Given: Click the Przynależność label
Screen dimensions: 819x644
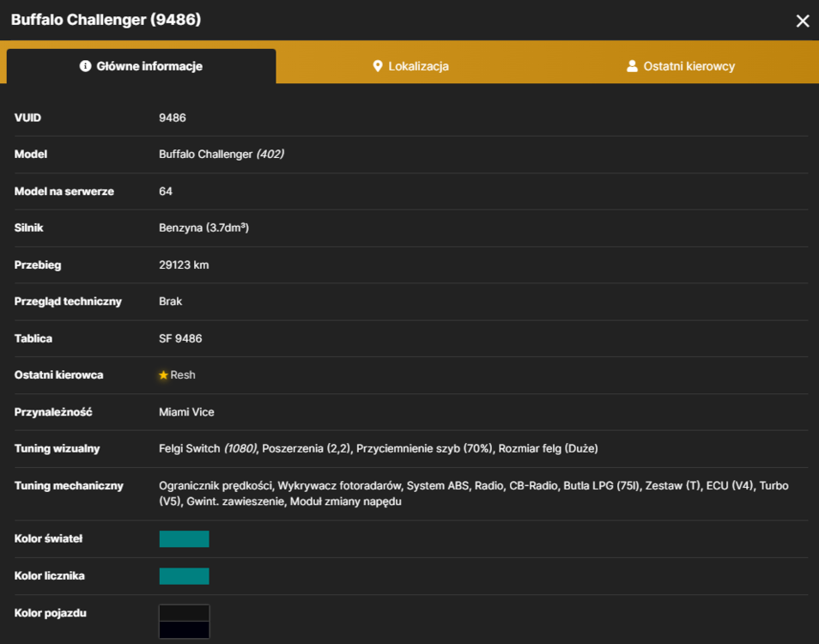Looking at the screenshot, I should click(x=53, y=412).
